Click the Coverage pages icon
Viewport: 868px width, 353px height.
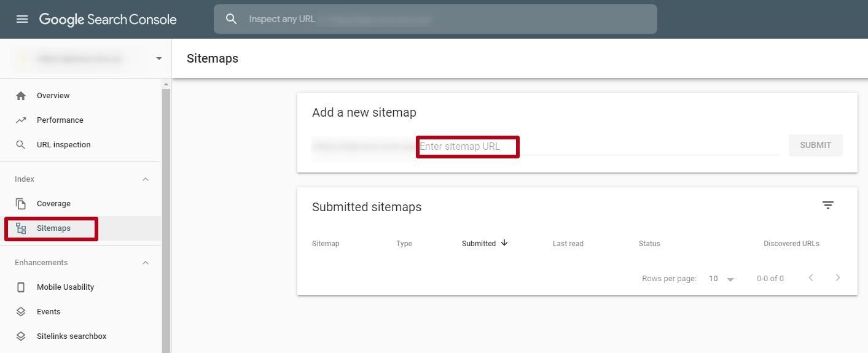click(x=21, y=204)
